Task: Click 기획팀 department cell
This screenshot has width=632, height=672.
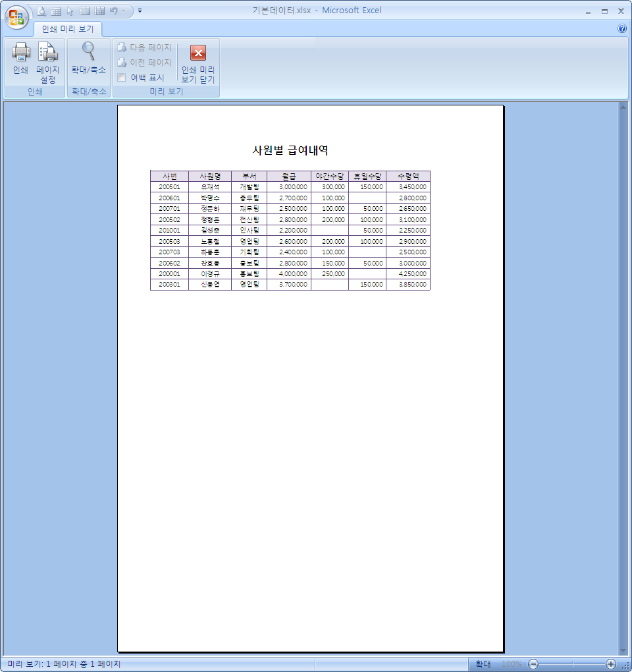Action: [250, 252]
